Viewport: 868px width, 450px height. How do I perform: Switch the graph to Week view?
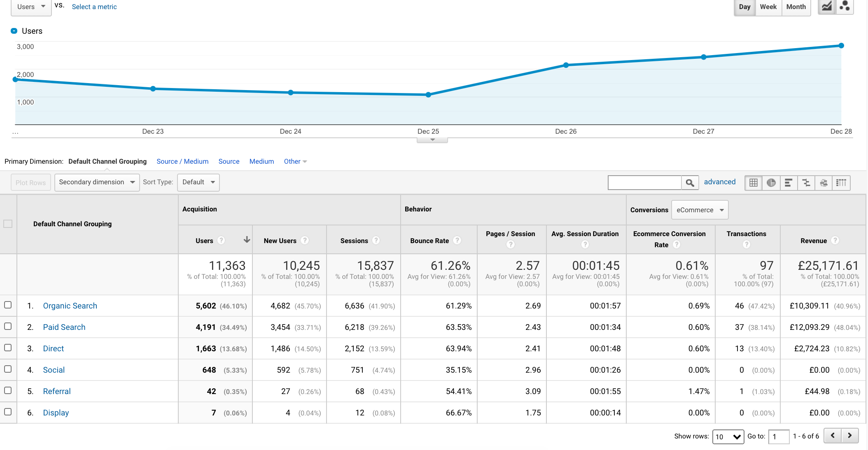coord(768,7)
